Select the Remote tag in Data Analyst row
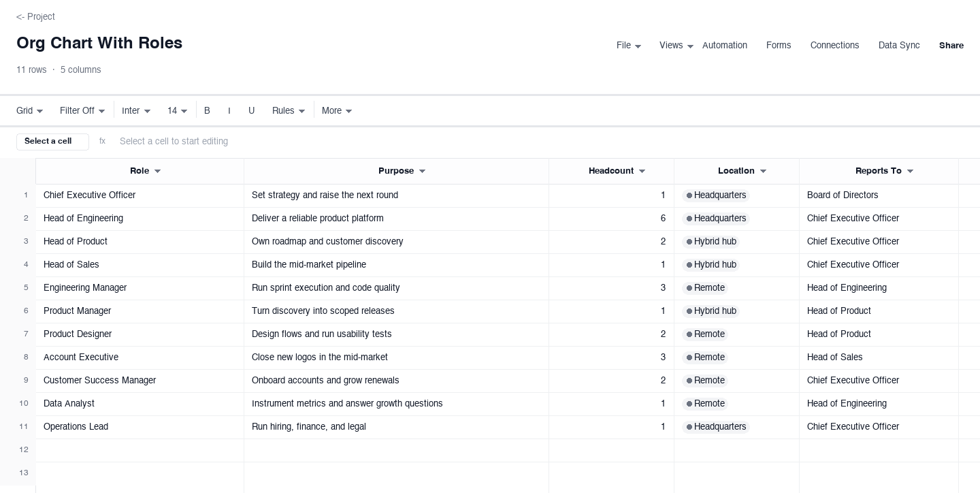The width and height of the screenshot is (980, 493). (705, 404)
